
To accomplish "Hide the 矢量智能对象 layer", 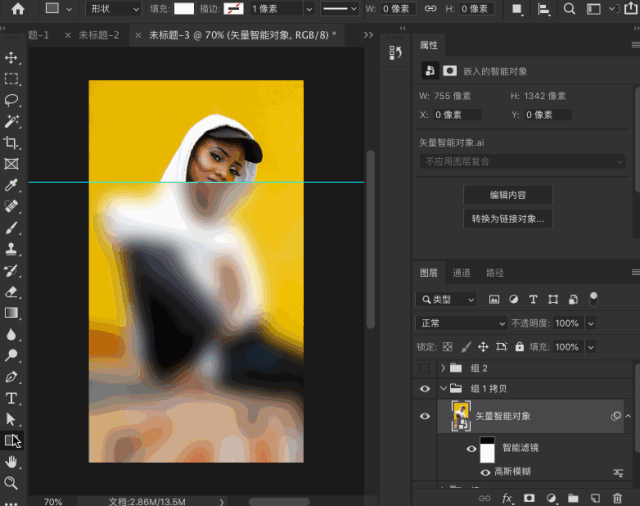I will click(425, 416).
